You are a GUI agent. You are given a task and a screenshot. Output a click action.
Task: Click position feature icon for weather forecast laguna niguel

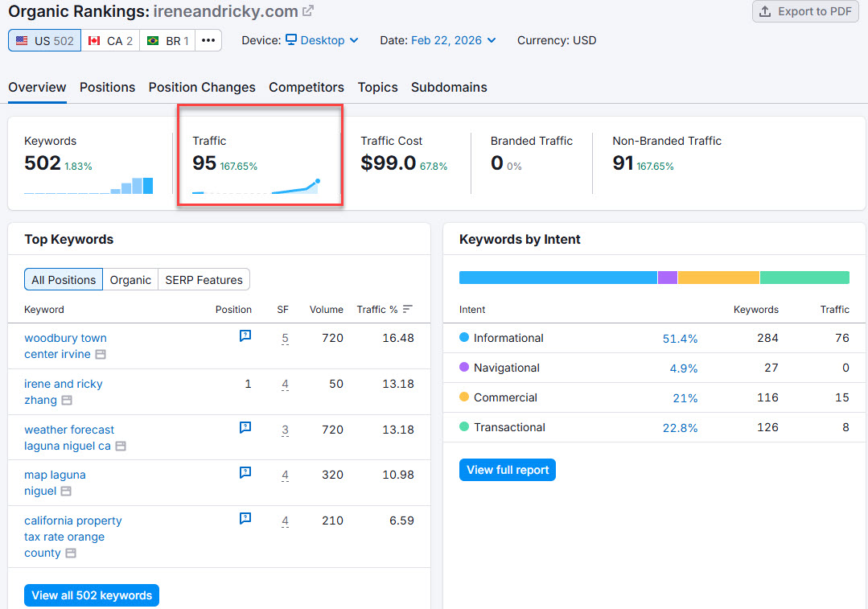pyautogui.click(x=245, y=427)
